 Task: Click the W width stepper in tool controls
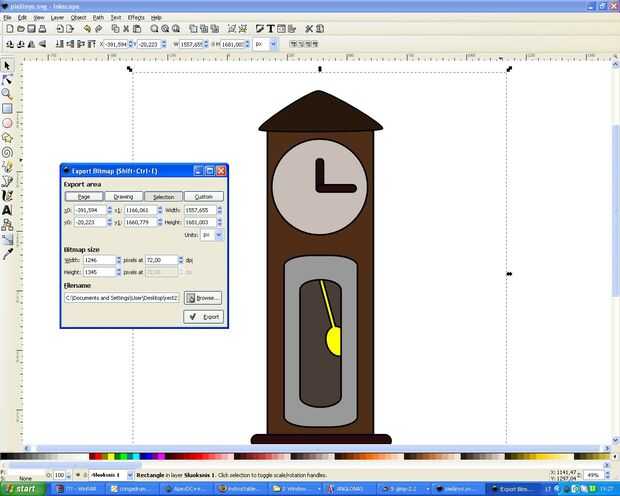coord(206,44)
